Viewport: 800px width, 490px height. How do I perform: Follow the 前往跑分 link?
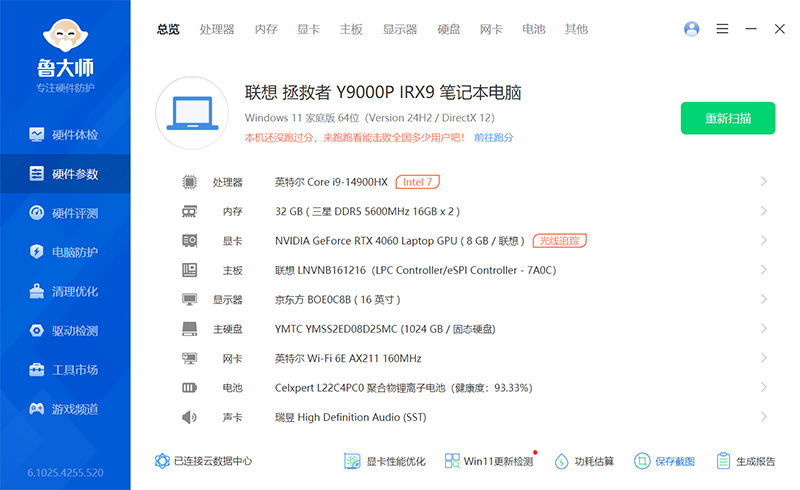click(493, 137)
